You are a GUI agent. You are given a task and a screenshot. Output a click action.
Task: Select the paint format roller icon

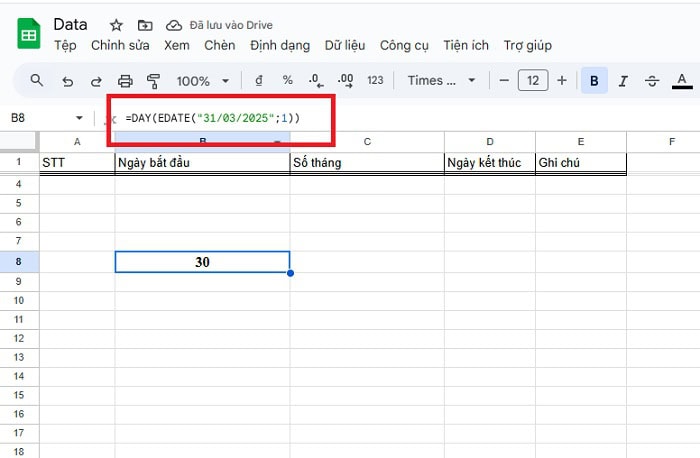(153, 81)
